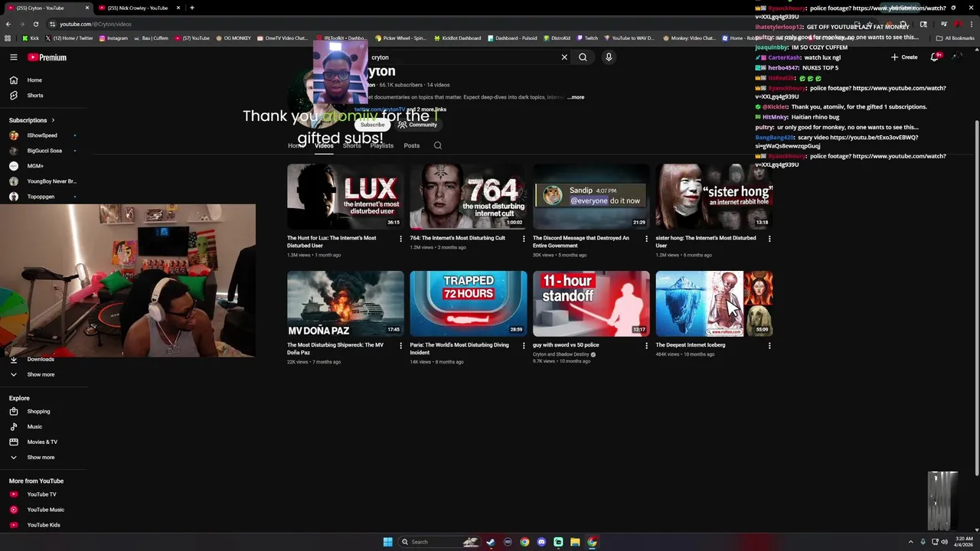Open the channel Community button

(x=418, y=125)
